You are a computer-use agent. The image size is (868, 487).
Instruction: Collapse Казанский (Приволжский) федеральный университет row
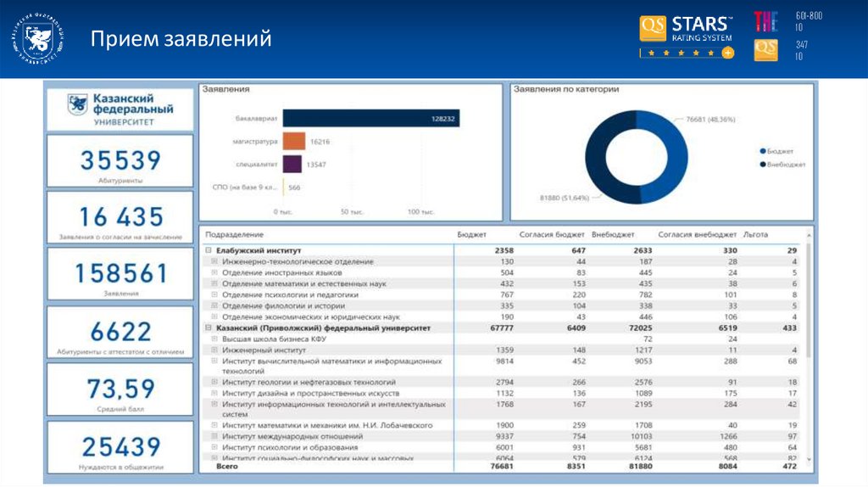pos(209,327)
